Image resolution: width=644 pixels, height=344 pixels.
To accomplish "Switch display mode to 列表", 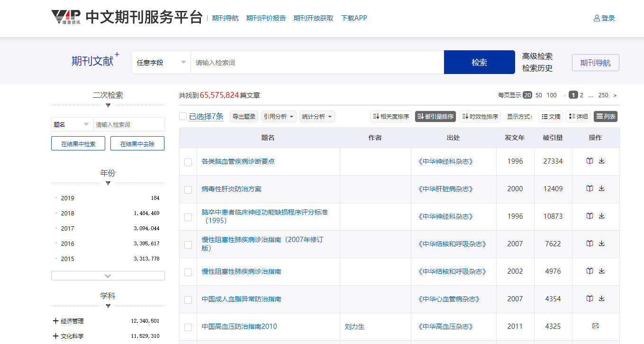I will pyautogui.click(x=606, y=116).
